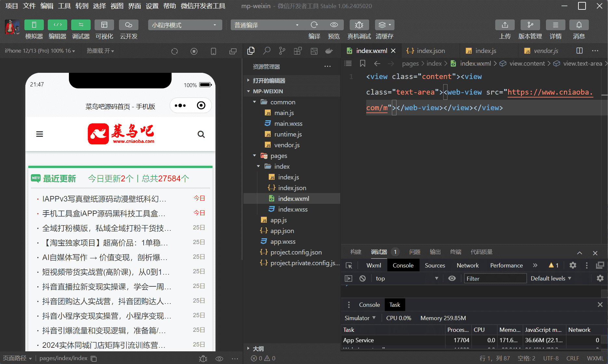Image resolution: width=608 pixels, height=364 pixels.
Task: Open the first article titled IAPPv3
Action: [x=104, y=199]
